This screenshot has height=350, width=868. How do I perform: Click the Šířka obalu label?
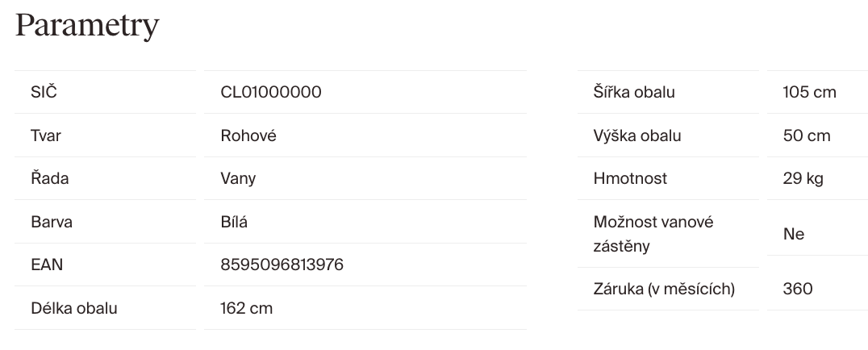pyautogui.click(x=634, y=92)
